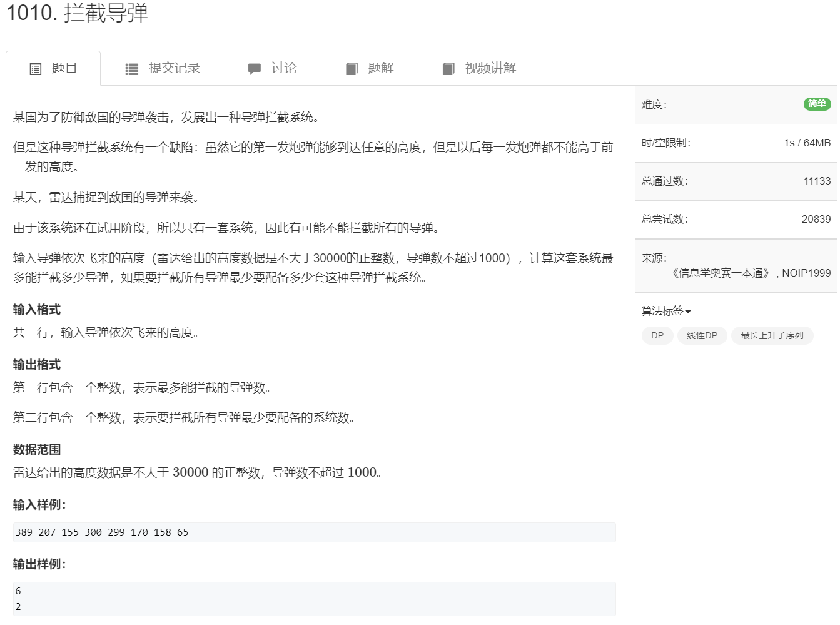Click the 最长上升子序列 tag
Viewport: 840px width, 625px height.
pyautogui.click(x=772, y=335)
